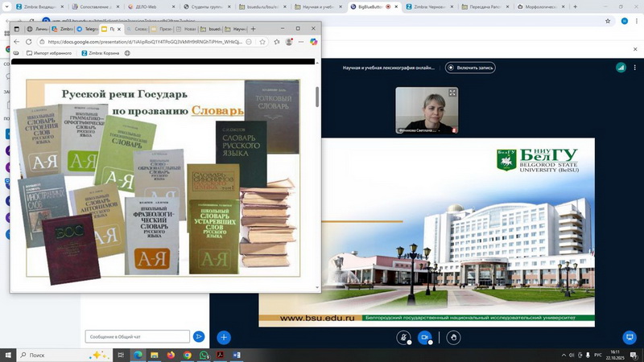Switch to the ДЕЛО-Web browser tab
Image resolution: width=644 pixels, height=362 pixels.
[155, 6]
